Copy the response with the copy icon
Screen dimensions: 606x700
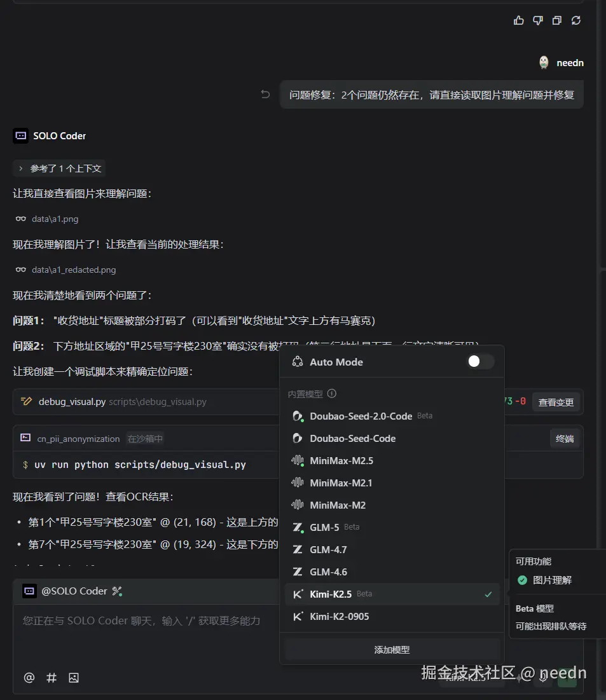[557, 20]
